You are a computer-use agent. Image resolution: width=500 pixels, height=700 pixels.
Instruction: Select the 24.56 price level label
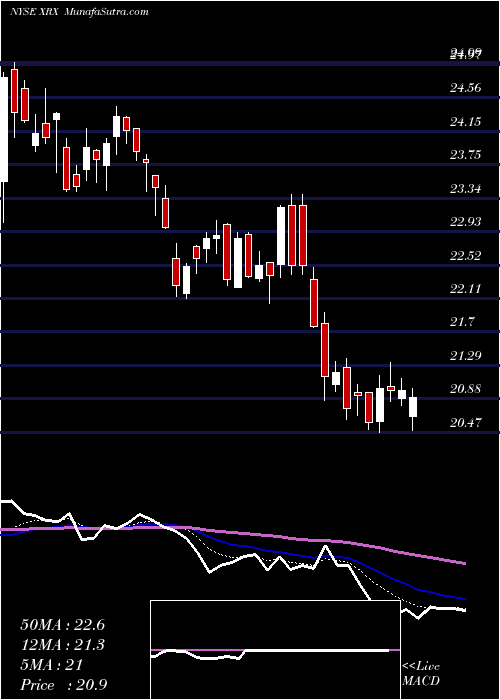(466, 88)
